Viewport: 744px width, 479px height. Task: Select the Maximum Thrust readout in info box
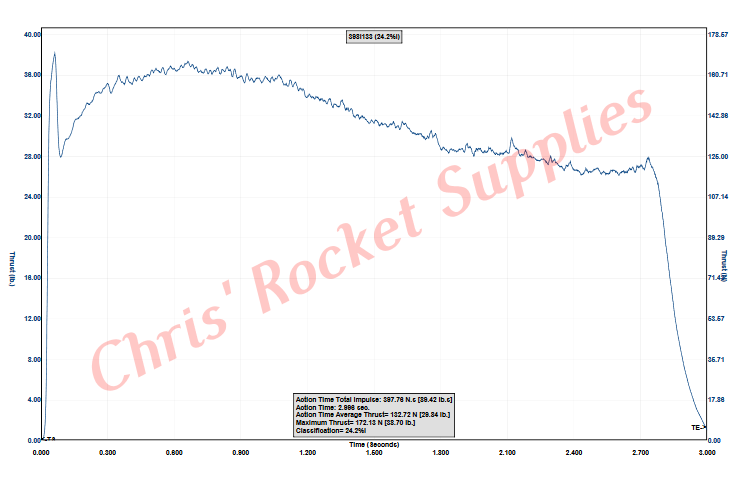coord(355,422)
